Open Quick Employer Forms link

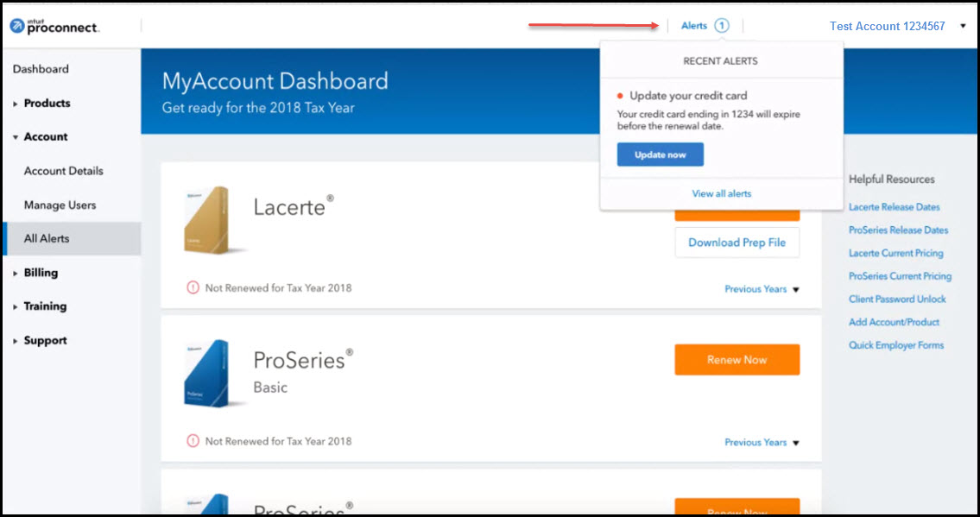[x=895, y=345]
